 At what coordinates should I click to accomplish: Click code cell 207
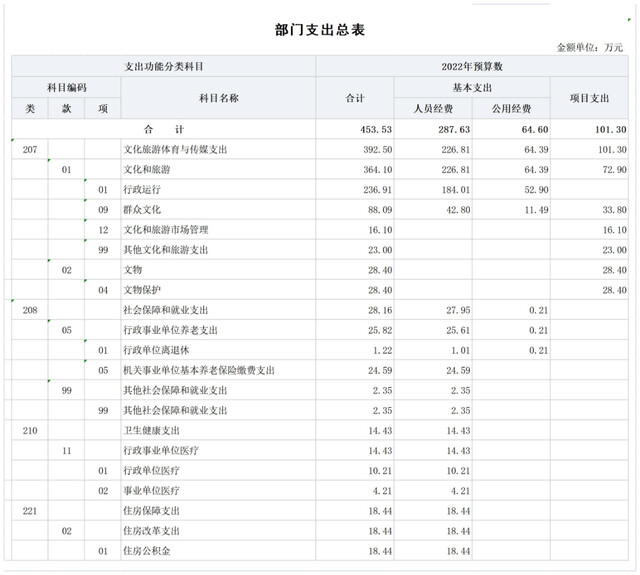point(30,149)
